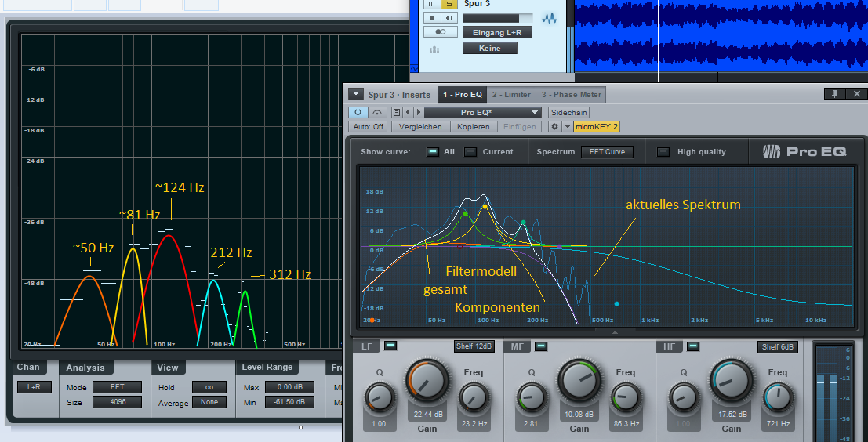868x442 pixels.
Task: Enable Show curve All option
Action: click(x=433, y=151)
